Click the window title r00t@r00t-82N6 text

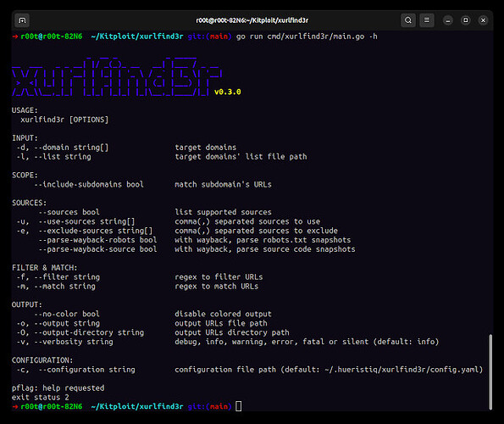pos(252,20)
